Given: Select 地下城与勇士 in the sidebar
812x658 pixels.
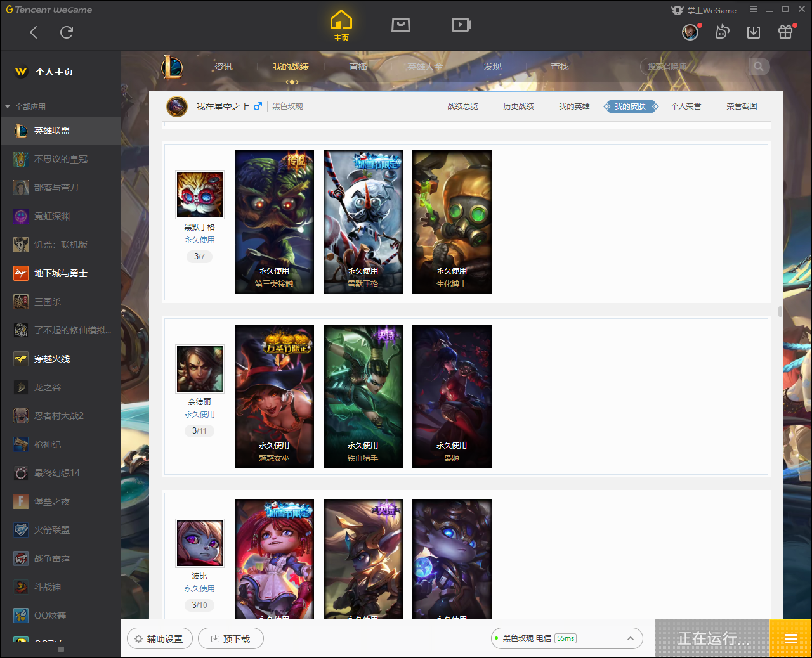Looking at the screenshot, I should (60, 273).
